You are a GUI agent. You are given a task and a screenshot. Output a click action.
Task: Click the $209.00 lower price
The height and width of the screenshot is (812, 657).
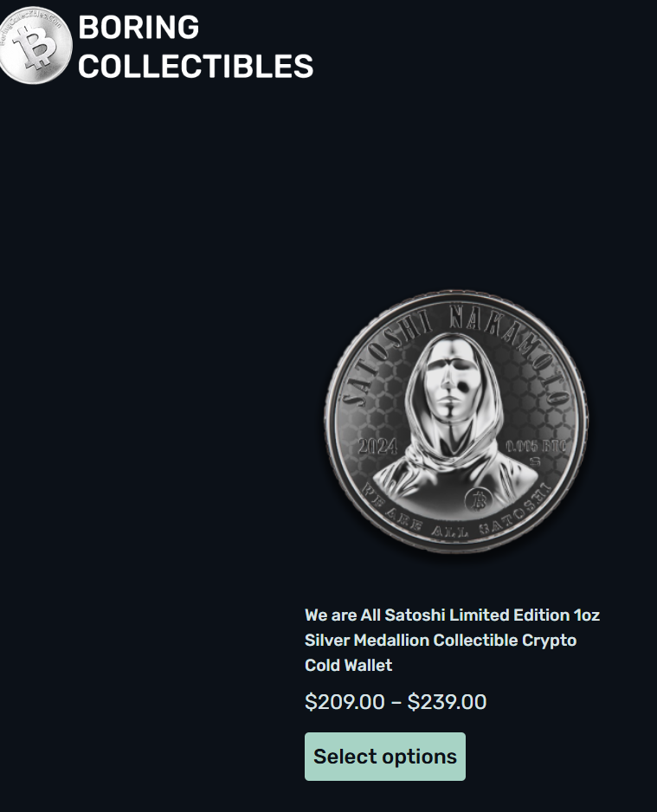click(x=345, y=702)
